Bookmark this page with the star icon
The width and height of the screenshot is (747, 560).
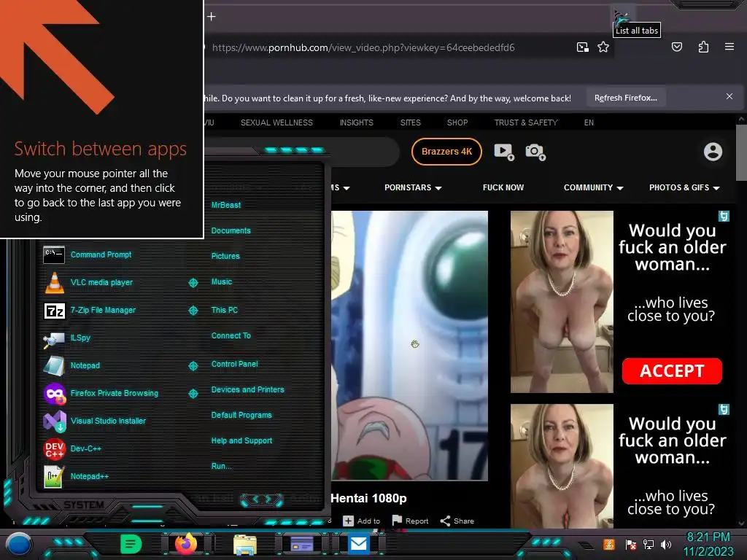tap(603, 47)
